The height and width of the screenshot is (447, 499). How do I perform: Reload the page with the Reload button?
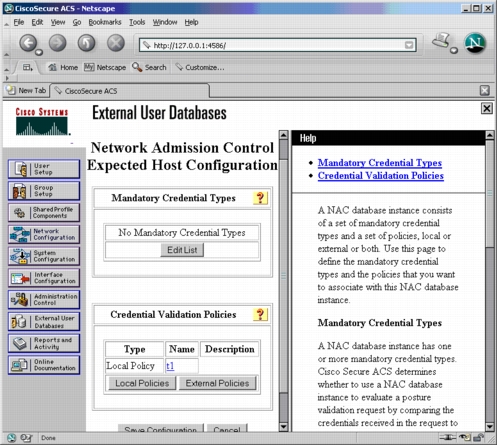click(x=87, y=43)
